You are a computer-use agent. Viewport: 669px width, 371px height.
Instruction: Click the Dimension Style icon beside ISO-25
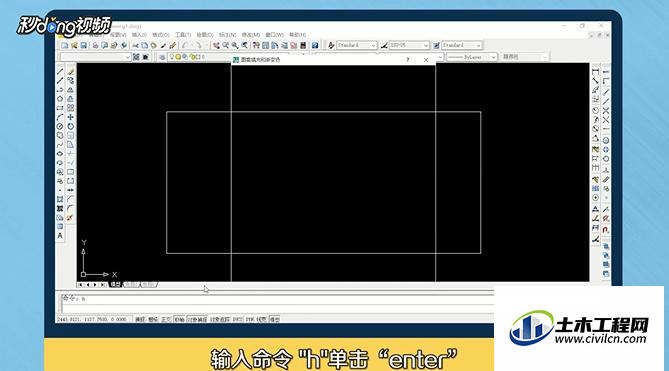coord(384,45)
